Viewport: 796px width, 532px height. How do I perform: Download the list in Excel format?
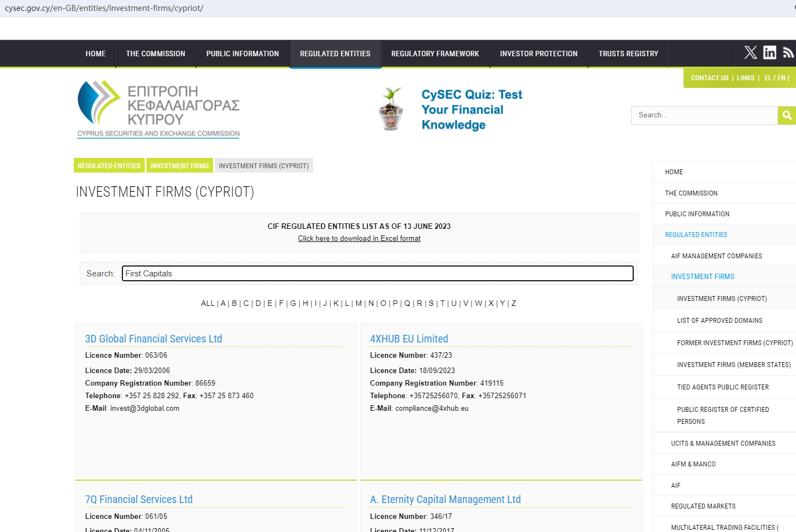359,238
